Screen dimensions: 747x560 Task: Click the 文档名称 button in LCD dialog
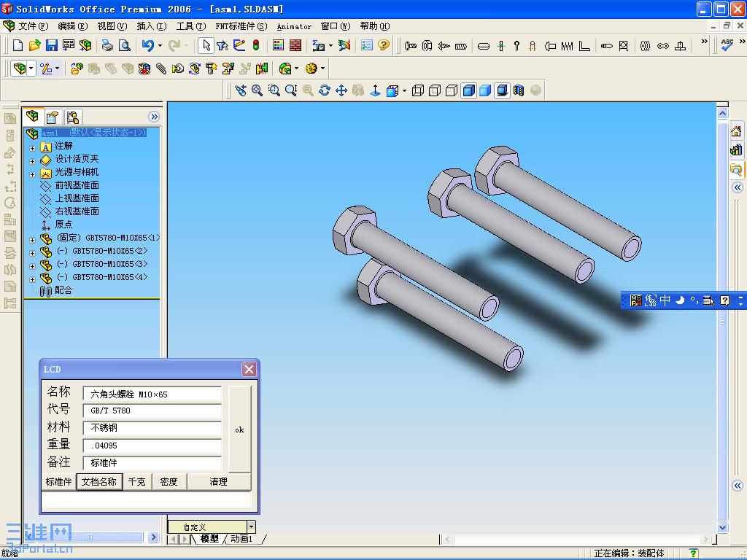99,481
